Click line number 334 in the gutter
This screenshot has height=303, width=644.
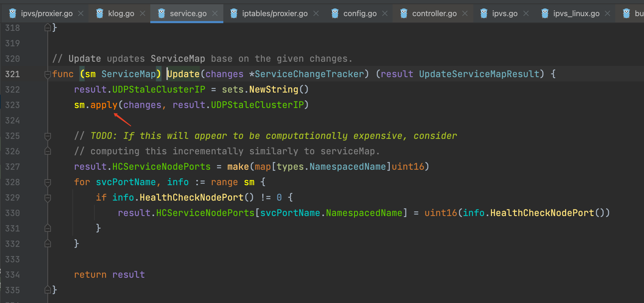click(12, 275)
